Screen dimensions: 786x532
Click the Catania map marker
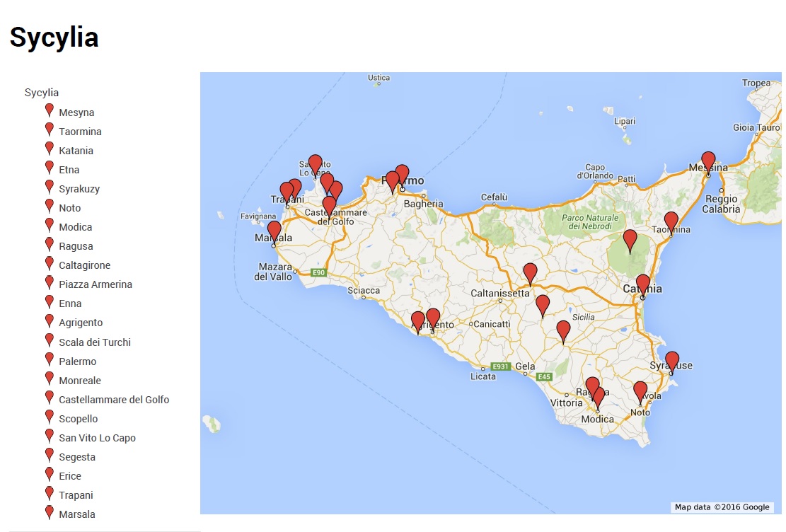tap(642, 284)
